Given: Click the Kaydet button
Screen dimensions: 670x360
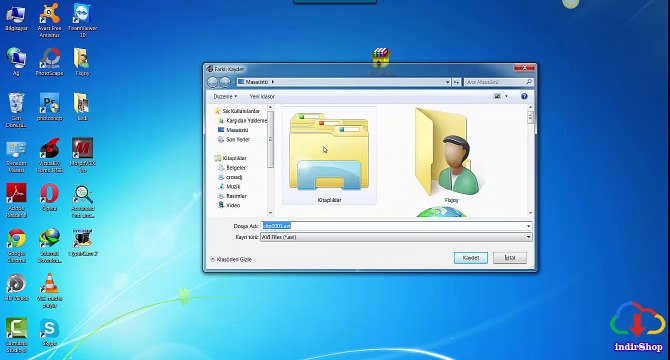Looking at the screenshot, I should pyautogui.click(x=471, y=258).
